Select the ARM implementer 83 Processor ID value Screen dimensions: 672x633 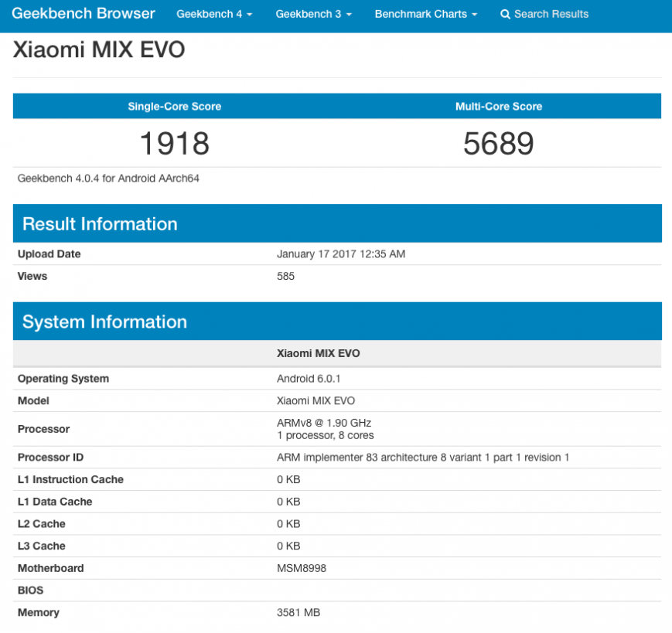(423, 458)
